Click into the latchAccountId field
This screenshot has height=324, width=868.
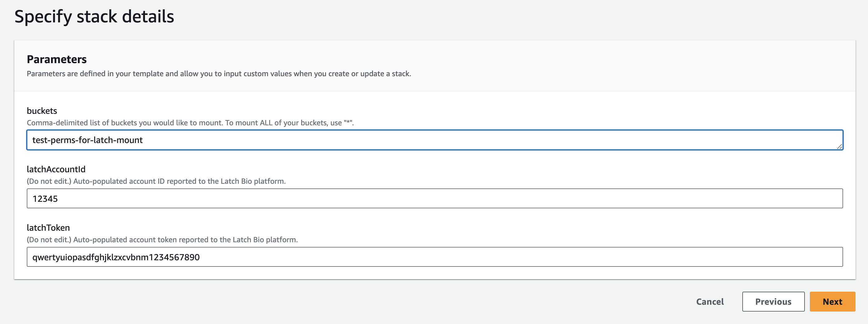coord(435,198)
